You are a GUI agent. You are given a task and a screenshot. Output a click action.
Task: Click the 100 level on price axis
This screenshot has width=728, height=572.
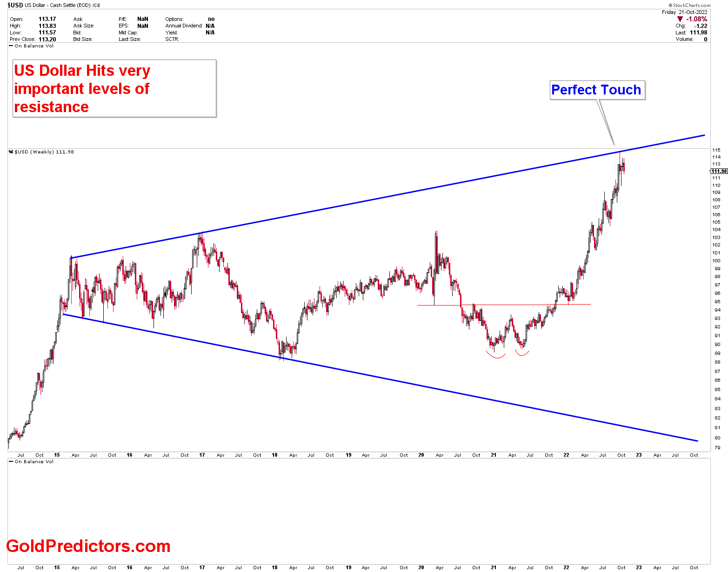(716, 261)
